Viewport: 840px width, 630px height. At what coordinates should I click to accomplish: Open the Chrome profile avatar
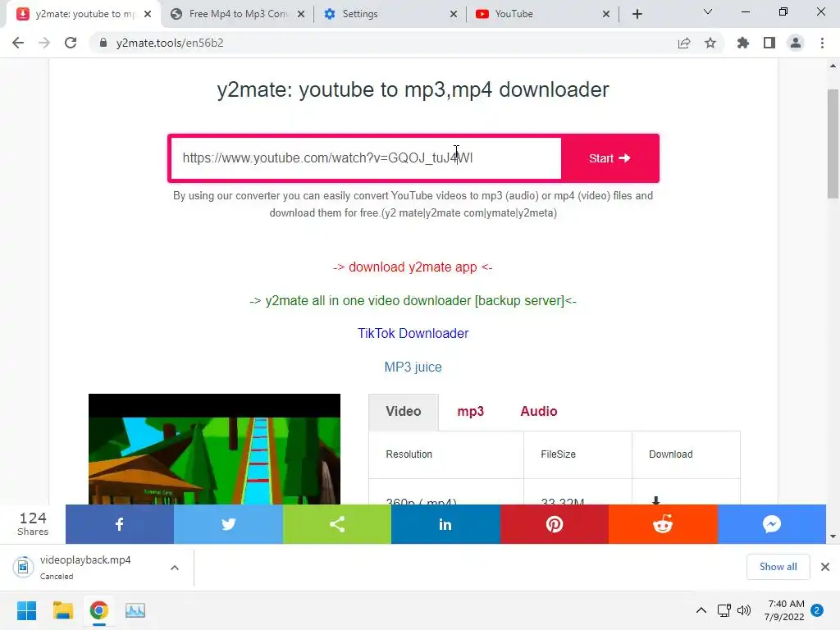(x=796, y=43)
